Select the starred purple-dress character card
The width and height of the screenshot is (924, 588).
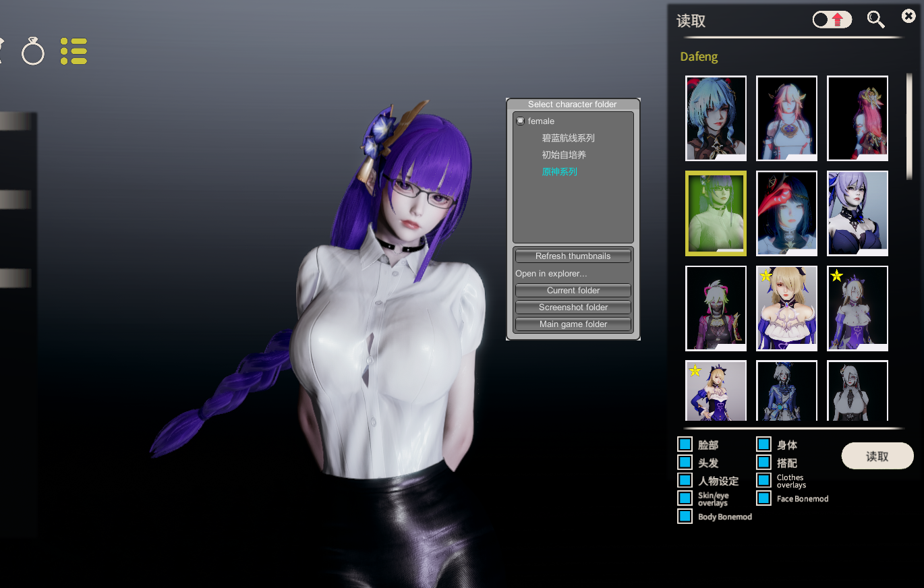pos(857,308)
